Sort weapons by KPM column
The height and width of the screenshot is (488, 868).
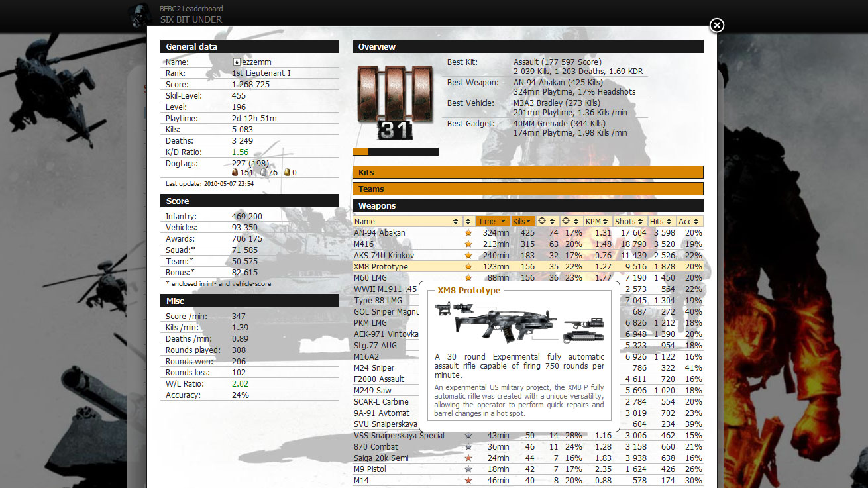point(598,221)
